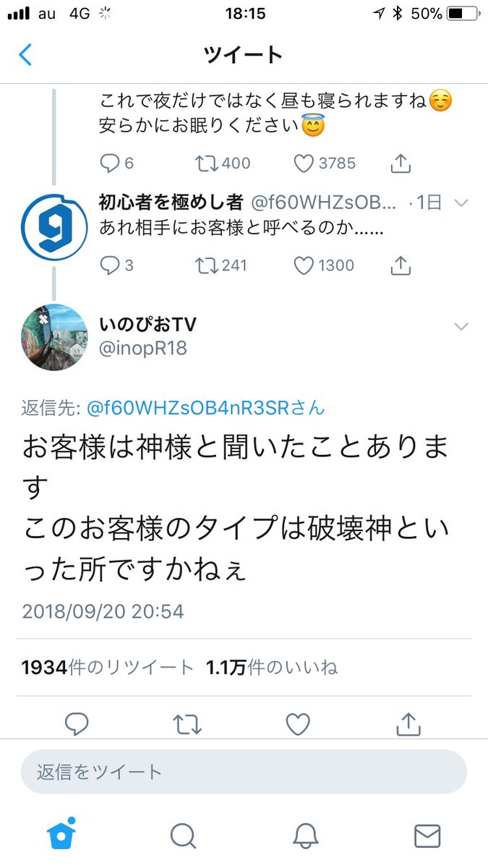Open the @f60WHZsOB4nR3SR reply-to mention link
488x868 pixels.
[x=205, y=408]
